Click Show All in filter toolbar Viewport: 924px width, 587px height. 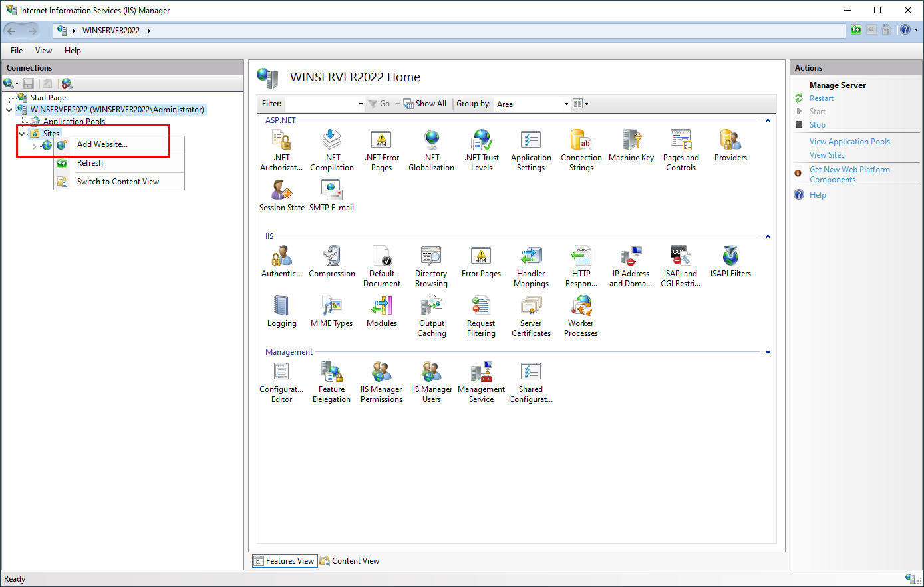coord(425,104)
